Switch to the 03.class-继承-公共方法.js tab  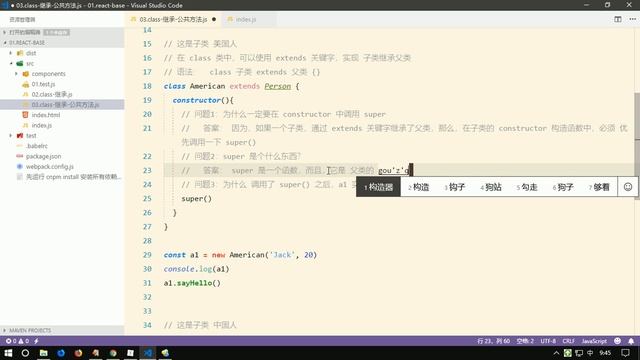(173, 19)
